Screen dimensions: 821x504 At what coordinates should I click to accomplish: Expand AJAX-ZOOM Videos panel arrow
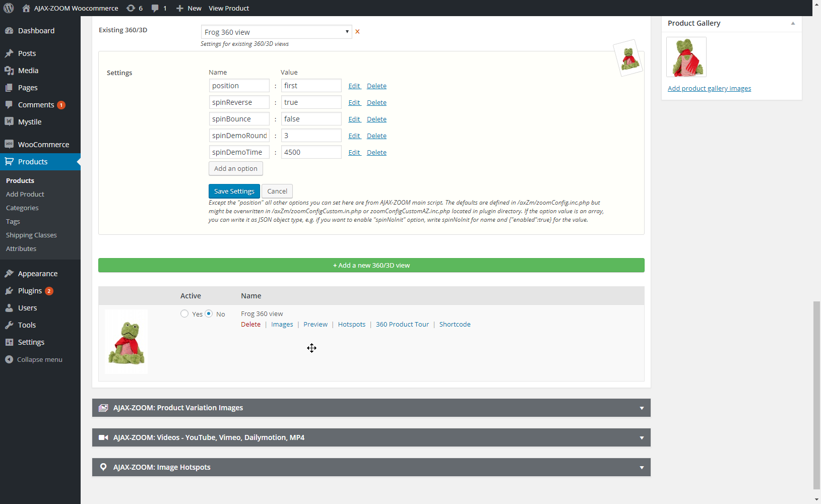[x=642, y=438]
